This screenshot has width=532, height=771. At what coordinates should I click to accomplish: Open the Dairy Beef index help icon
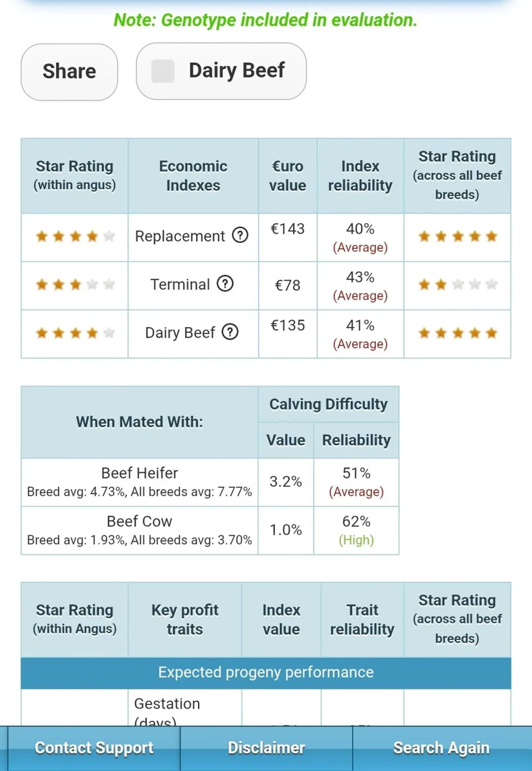[x=229, y=332]
